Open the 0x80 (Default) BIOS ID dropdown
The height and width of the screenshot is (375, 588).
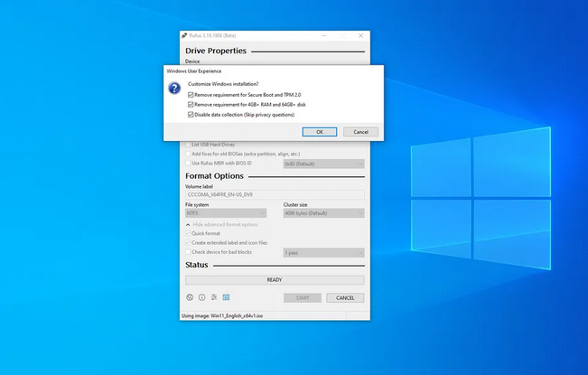click(x=323, y=164)
